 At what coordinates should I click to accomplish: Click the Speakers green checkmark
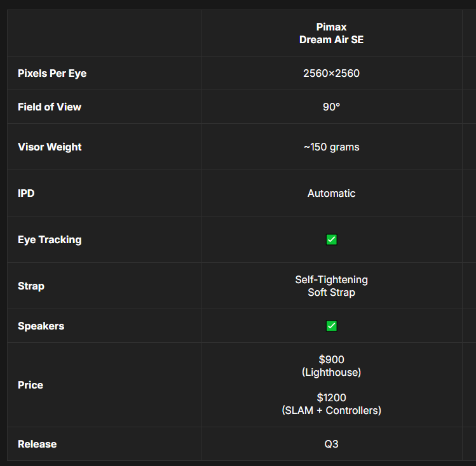pos(331,326)
